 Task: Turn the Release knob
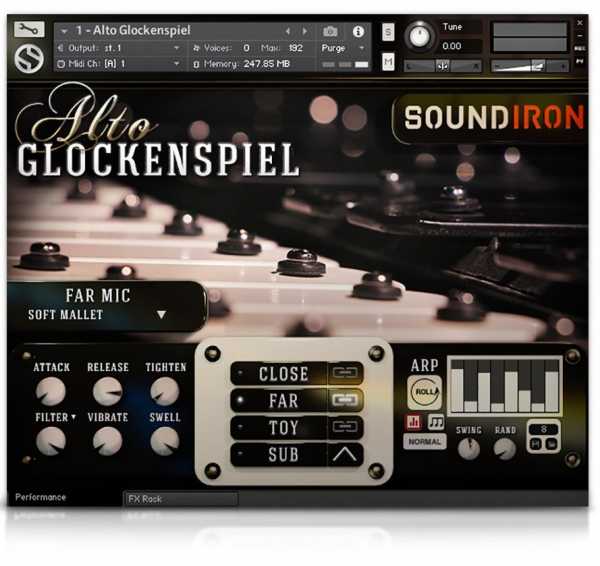[108, 391]
